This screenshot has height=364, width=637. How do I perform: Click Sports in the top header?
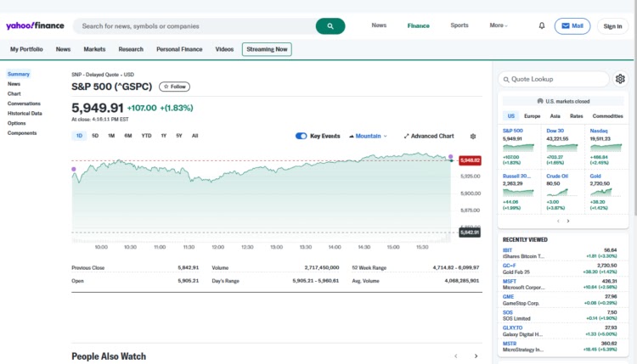click(459, 25)
